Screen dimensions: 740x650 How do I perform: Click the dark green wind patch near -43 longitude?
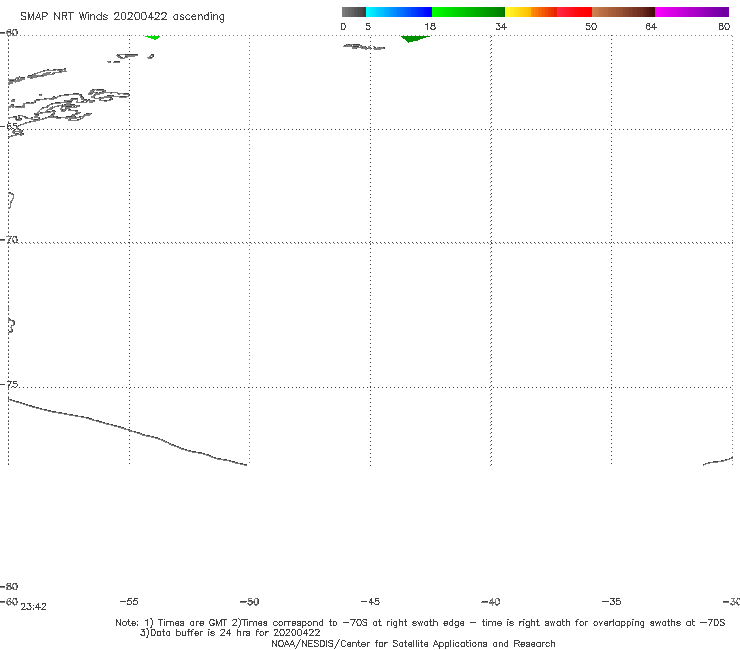pyautogui.click(x=413, y=38)
